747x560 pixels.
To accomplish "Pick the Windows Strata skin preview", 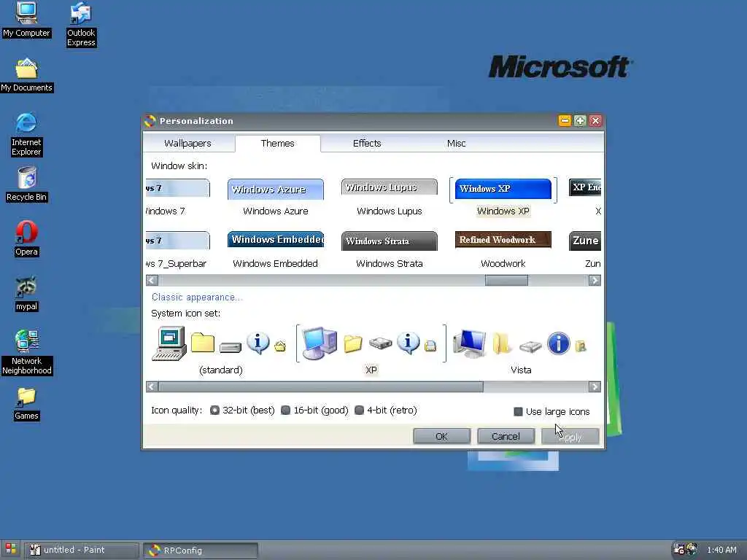I will pos(390,241).
